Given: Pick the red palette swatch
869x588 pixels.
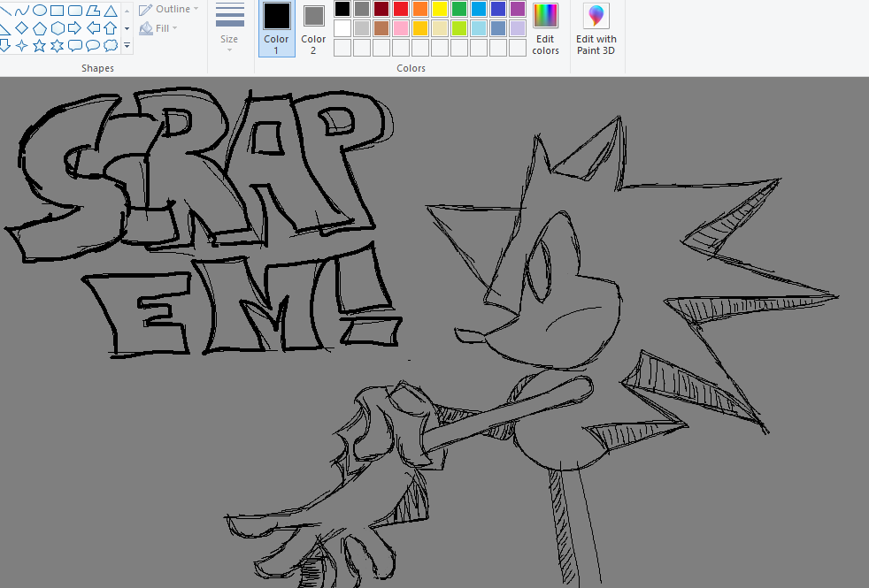Looking at the screenshot, I should pyautogui.click(x=401, y=9).
